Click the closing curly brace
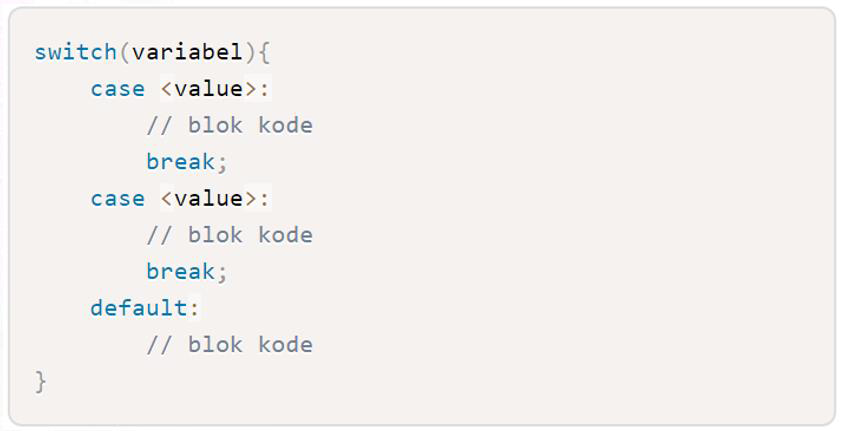This screenshot has width=843, height=431. [41, 382]
